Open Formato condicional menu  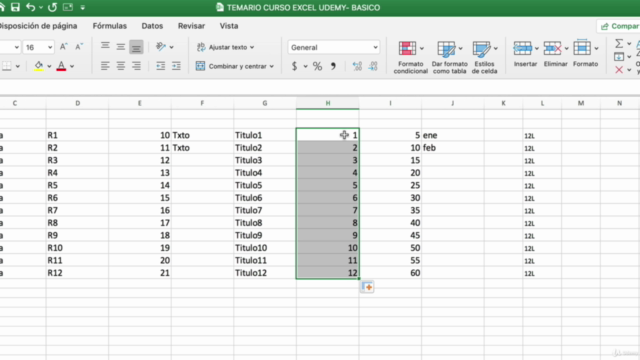pos(411,58)
